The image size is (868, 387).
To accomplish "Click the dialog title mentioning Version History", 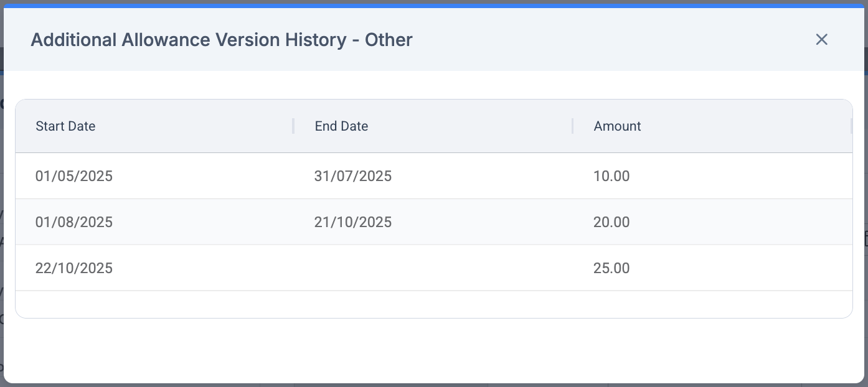I will [x=222, y=40].
